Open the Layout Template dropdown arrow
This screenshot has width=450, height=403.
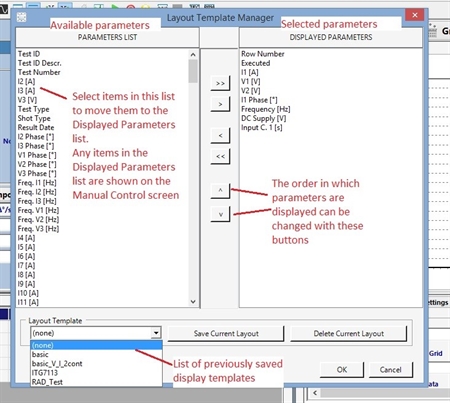(156, 333)
